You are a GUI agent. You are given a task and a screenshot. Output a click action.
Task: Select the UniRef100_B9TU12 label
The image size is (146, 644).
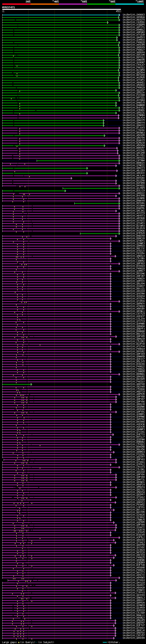(x=133, y=58)
